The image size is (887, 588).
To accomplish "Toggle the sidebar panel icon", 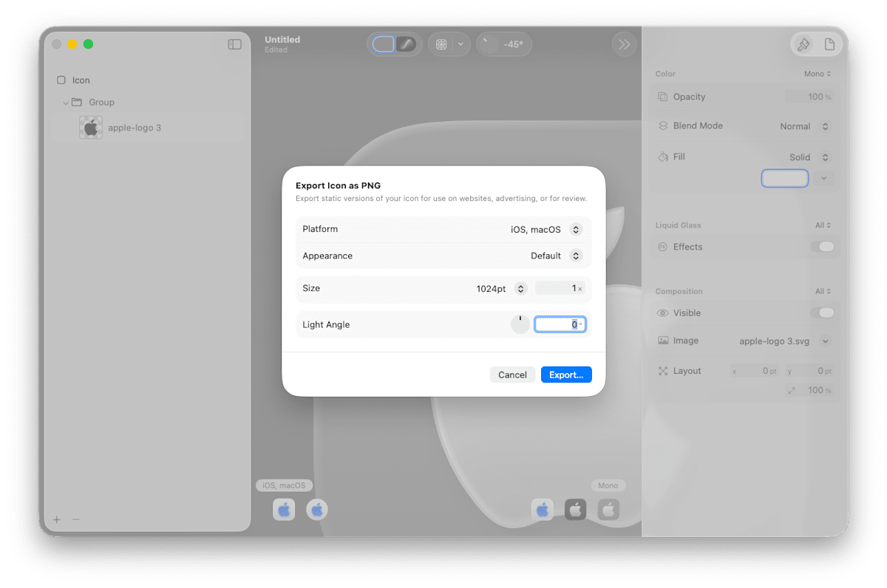I will pos(234,44).
